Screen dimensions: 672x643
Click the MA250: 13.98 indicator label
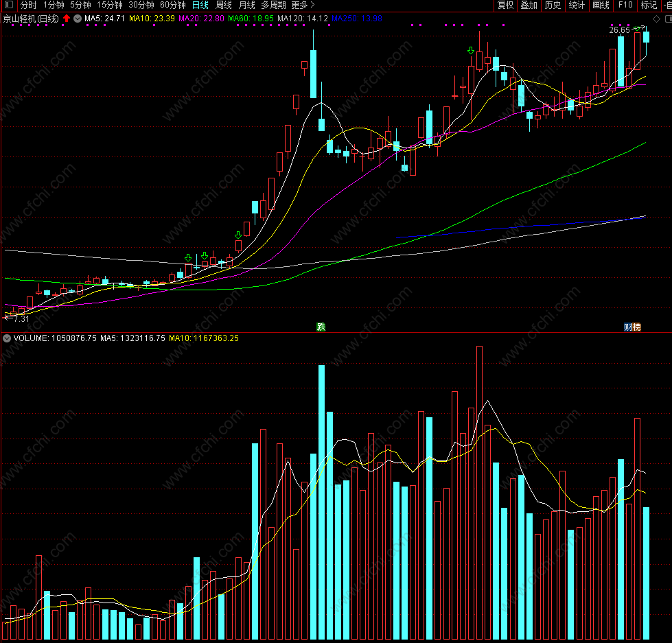[x=357, y=19]
